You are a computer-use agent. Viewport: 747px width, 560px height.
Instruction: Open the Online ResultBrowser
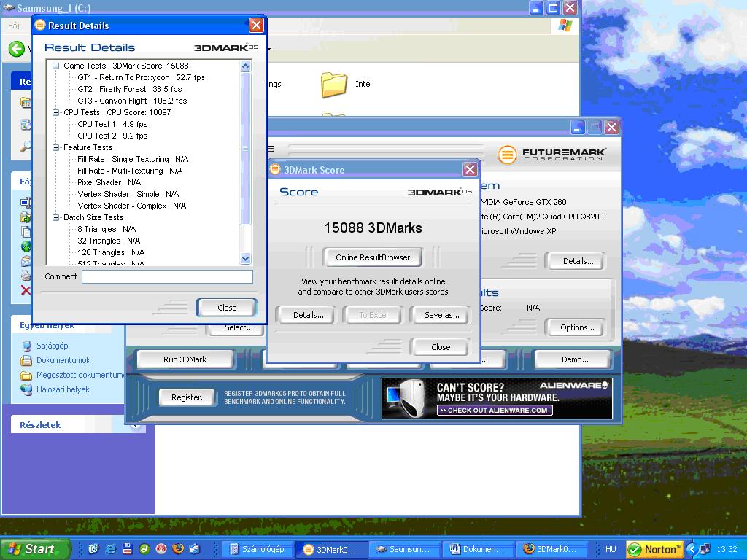click(373, 257)
